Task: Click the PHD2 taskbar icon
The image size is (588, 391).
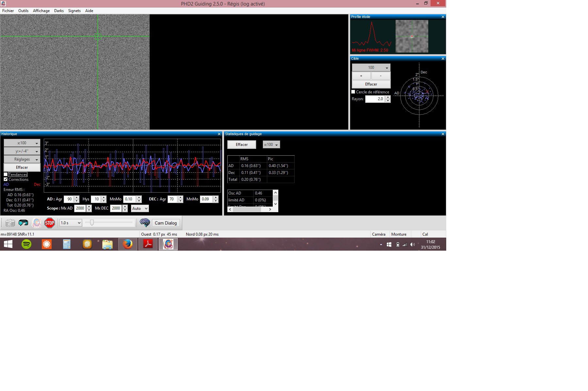Action: pos(168,244)
